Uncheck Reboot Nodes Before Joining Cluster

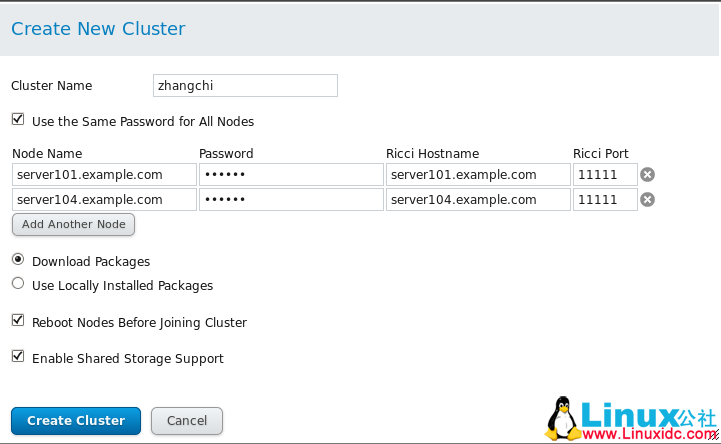tap(18, 320)
